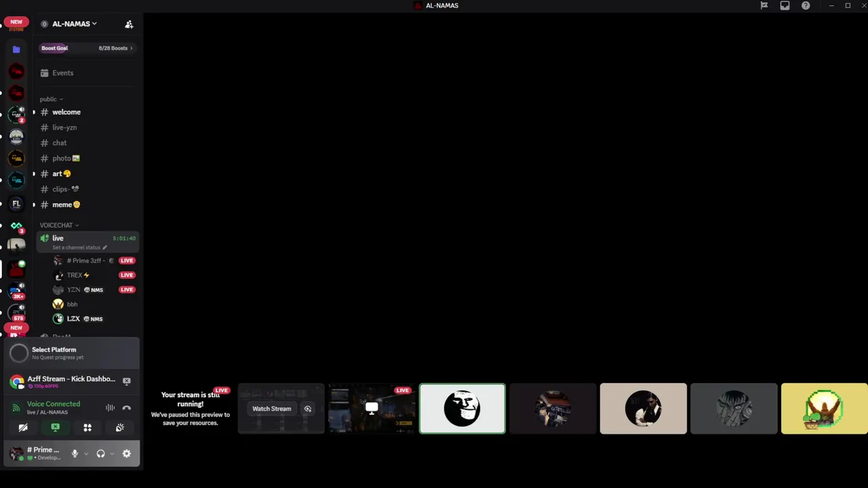
Task: Click the 'Set a channel status' text
Action: coord(76,247)
